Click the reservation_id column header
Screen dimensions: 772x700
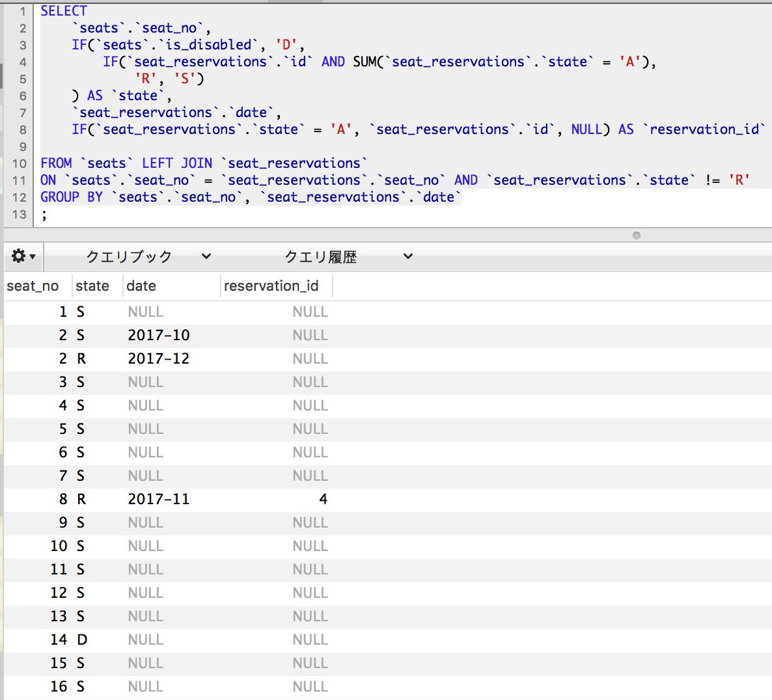tap(271, 286)
